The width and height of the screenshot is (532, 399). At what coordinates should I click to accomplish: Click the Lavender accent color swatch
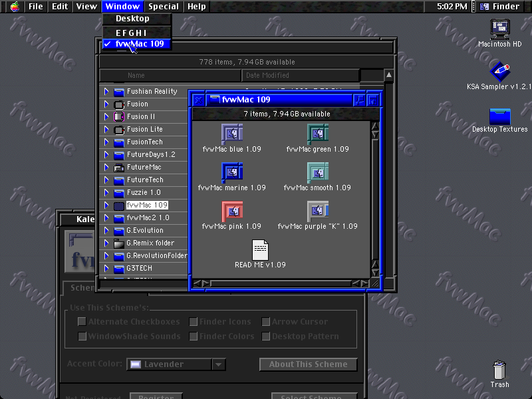(136, 364)
